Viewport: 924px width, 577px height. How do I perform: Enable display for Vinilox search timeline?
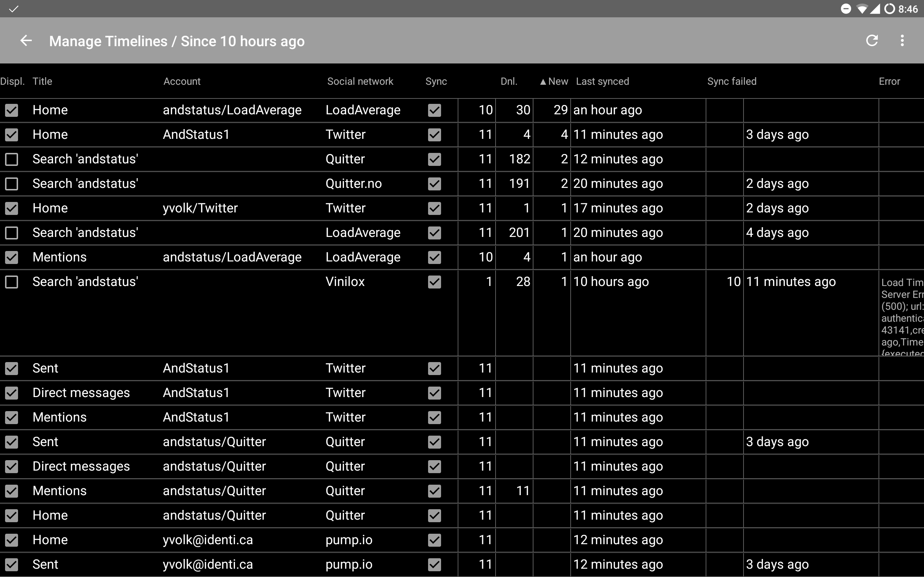click(x=12, y=282)
